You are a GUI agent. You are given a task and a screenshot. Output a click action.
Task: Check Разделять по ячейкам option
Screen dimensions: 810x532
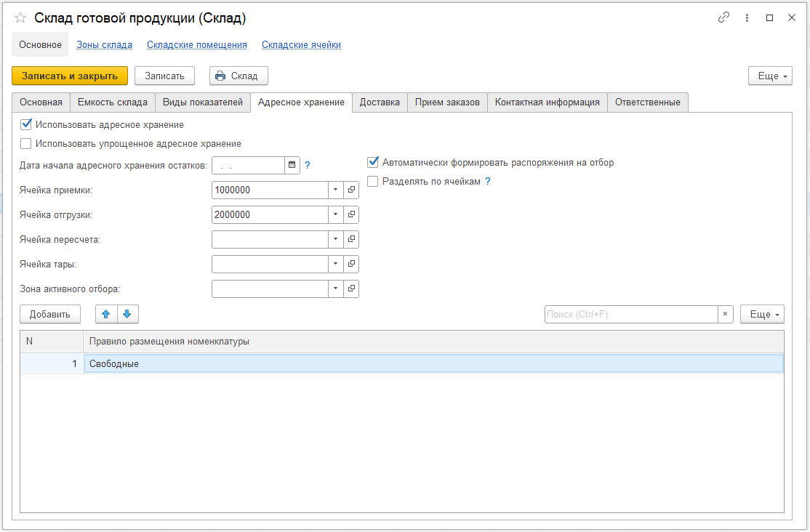(x=373, y=182)
